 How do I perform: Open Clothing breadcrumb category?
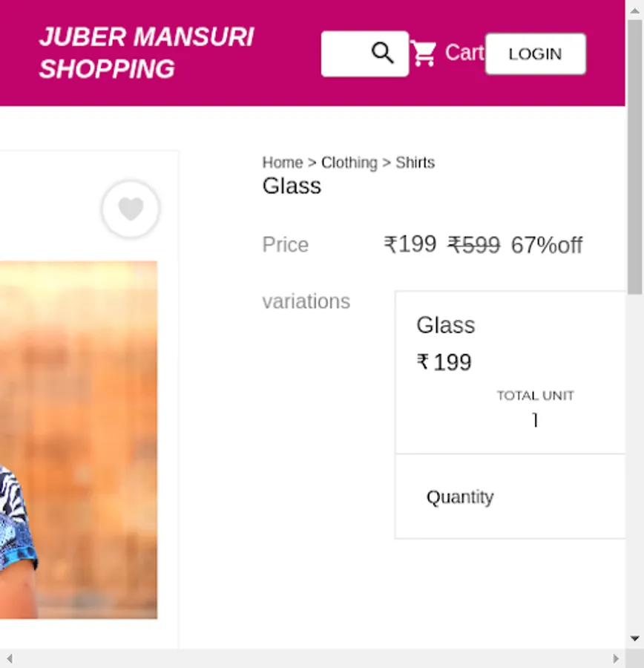coord(349,163)
